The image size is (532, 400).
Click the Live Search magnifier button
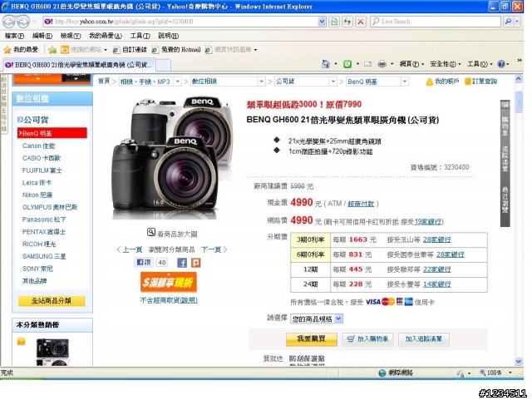coord(508,22)
